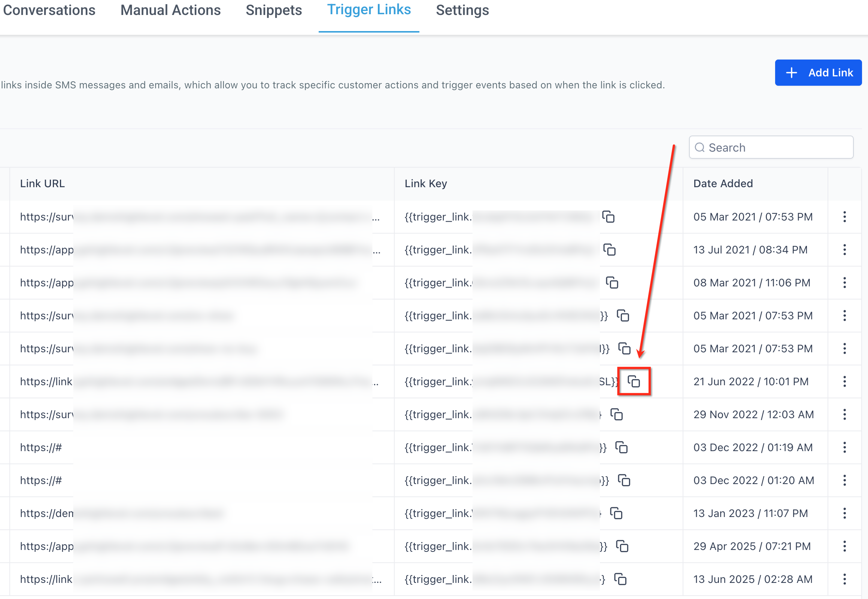The width and height of the screenshot is (868, 599).
Task: Copy link key for 13 Jun 2025 row
Action: pyautogui.click(x=620, y=579)
